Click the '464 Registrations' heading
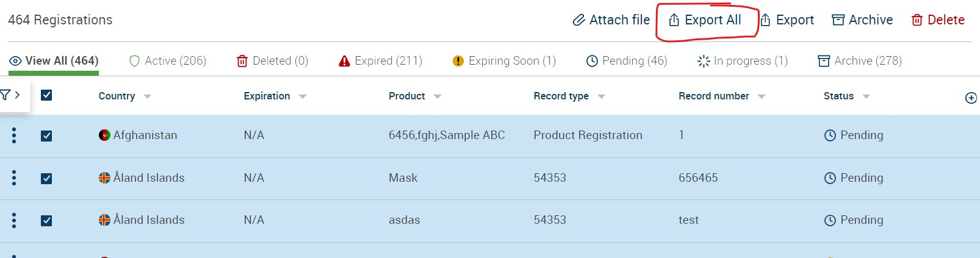The height and width of the screenshot is (258, 980). point(60,20)
